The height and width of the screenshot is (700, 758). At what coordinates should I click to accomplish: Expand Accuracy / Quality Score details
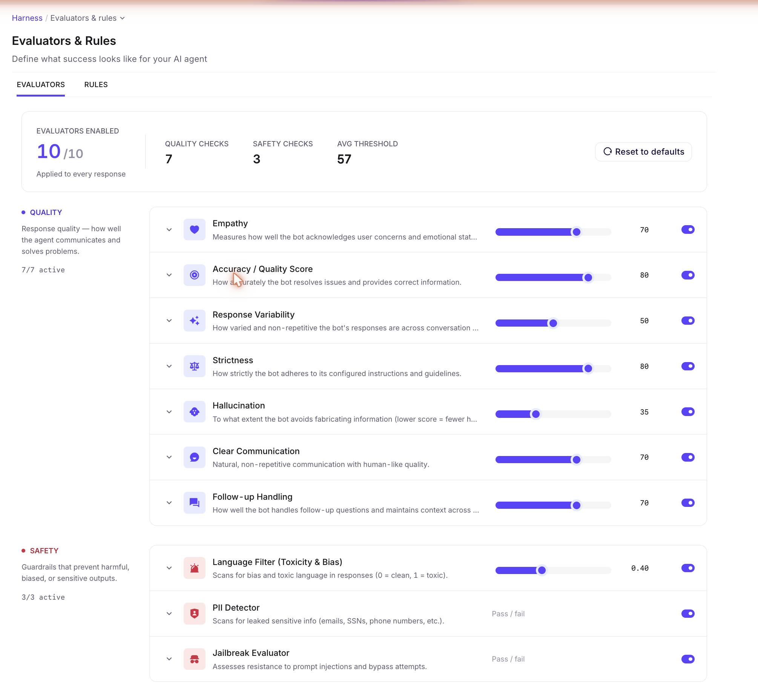(169, 275)
